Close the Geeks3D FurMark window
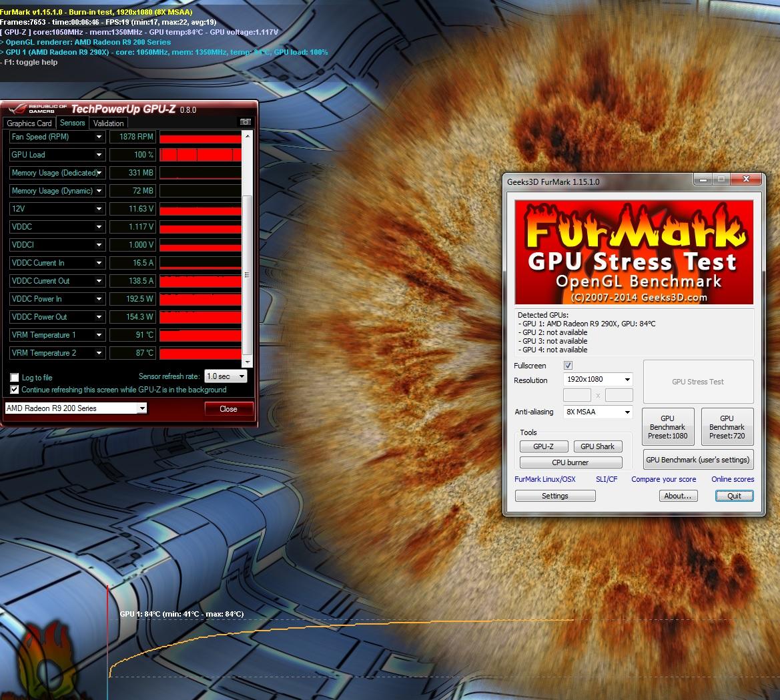 click(746, 179)
